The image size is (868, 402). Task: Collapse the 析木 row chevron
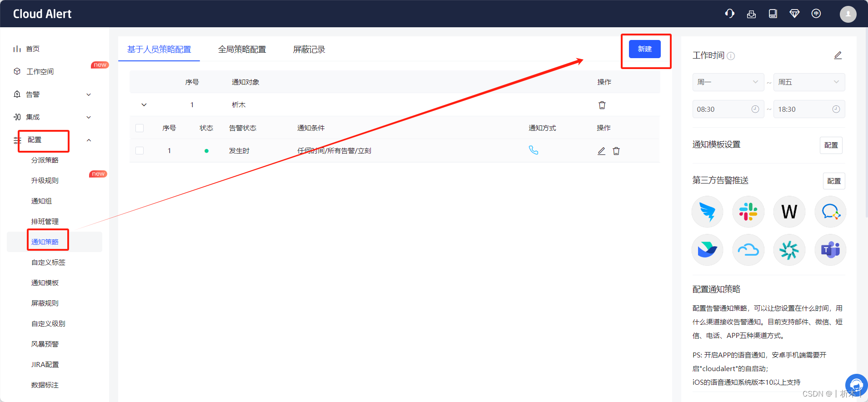coord(144,105)
